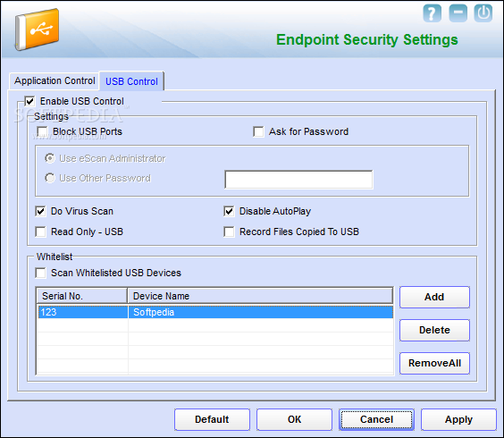
Task: Click Add whitelist button
Action: click(434, 297)
